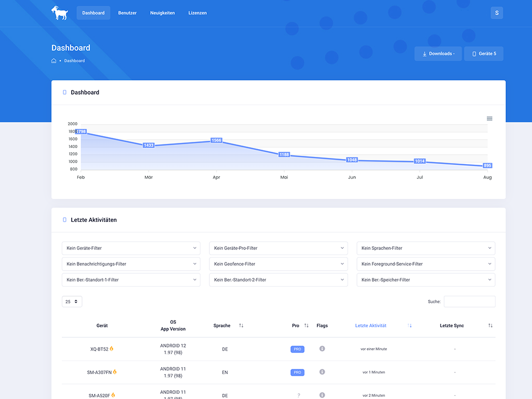The width and height of the screenshot is (532, 399).
Task: Click the home breadcrumb icon
Action: tap(54, 61)
